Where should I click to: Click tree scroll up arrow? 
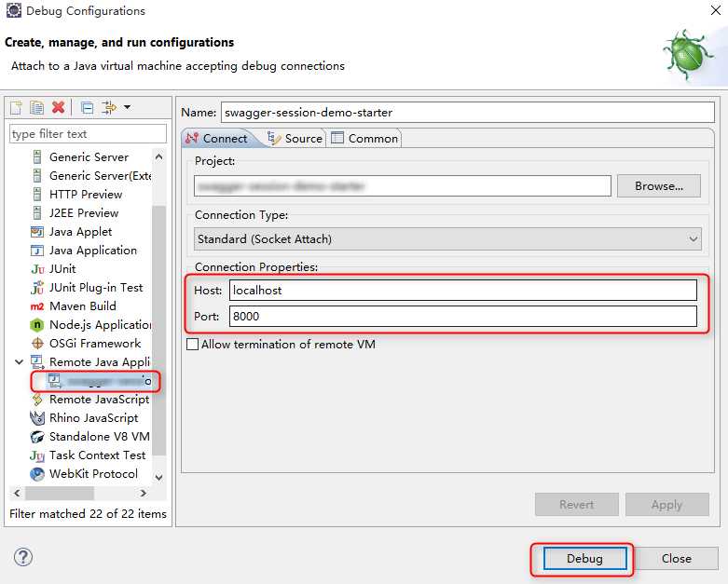pyautogui.click(x=158, y=156)
